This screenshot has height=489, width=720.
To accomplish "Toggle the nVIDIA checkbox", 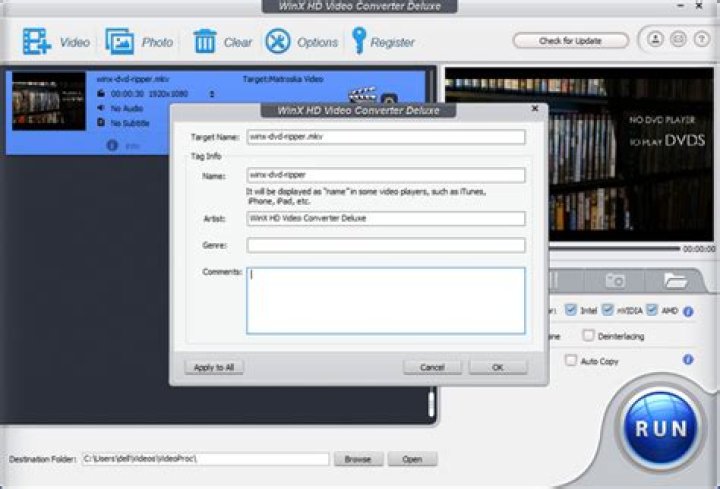I will (608, 311).
